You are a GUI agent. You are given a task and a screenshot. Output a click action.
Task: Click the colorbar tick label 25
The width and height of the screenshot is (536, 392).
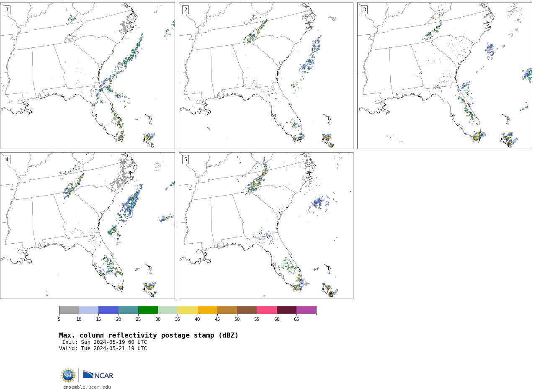[x=138, y=320]
